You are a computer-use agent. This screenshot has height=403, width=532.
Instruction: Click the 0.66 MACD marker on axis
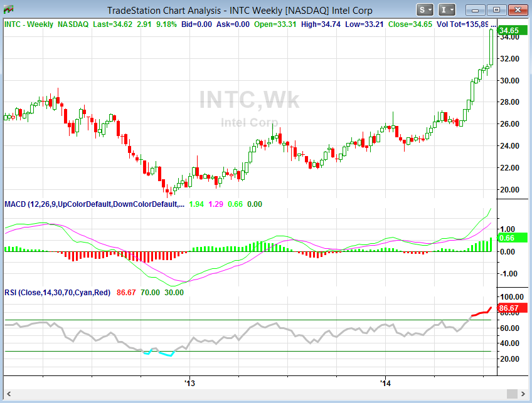tap(513, 238)
